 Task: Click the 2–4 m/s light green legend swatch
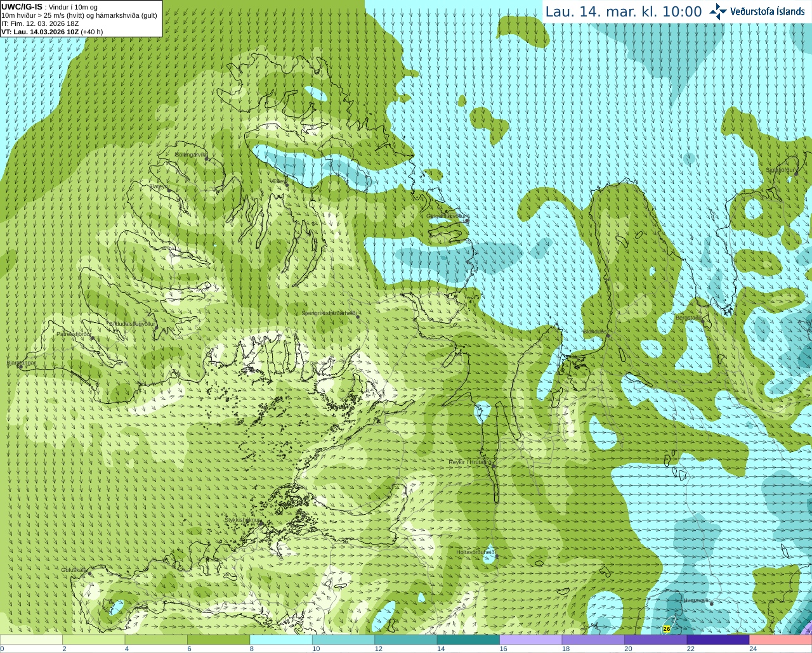point(93,640)
